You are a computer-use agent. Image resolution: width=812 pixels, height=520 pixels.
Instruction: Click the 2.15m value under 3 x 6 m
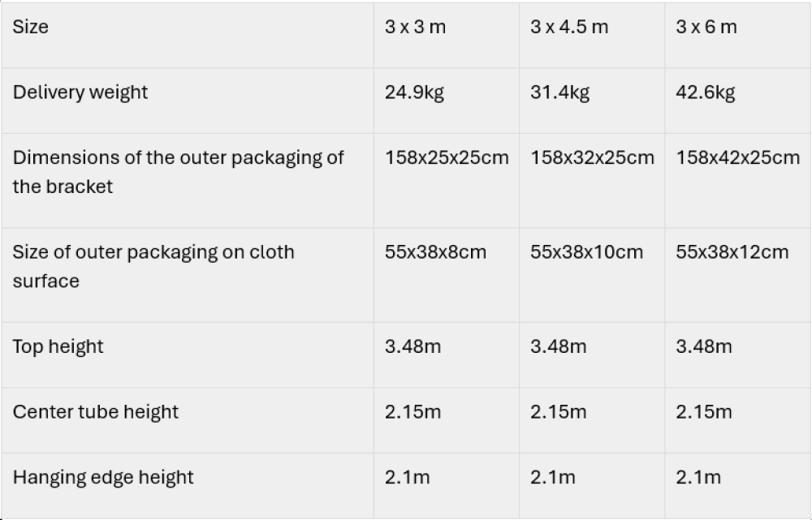coord(703,411)
